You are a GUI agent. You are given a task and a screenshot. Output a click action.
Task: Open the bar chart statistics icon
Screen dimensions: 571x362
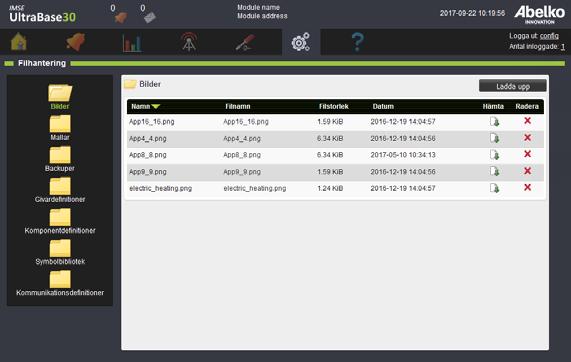coord(132,43)
